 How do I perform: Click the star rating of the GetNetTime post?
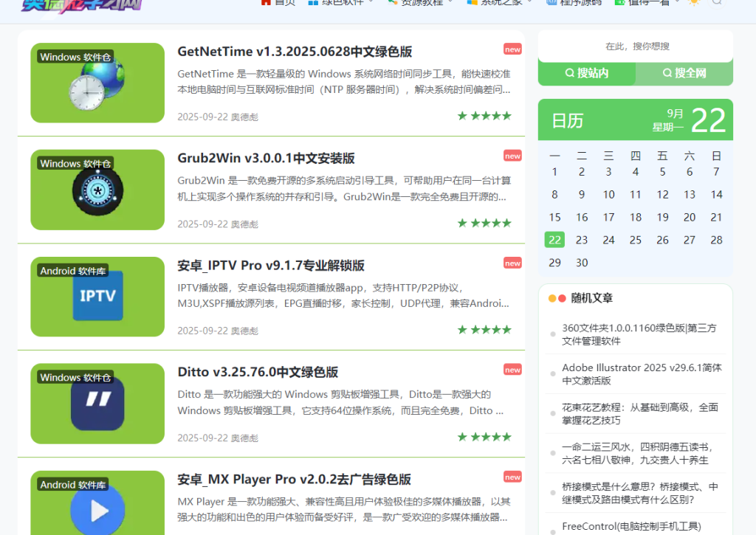(484, 116)
